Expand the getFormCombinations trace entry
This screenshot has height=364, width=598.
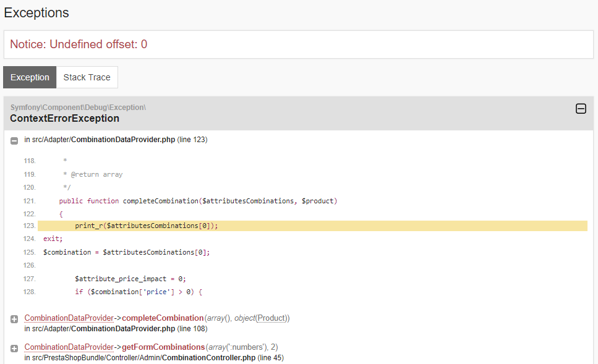pyautogui.click(x=14, y=348)
